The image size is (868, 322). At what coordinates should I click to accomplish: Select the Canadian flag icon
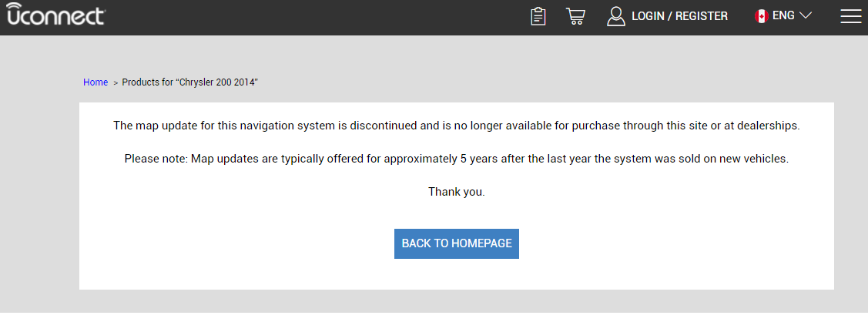click(x=761, y=16)
